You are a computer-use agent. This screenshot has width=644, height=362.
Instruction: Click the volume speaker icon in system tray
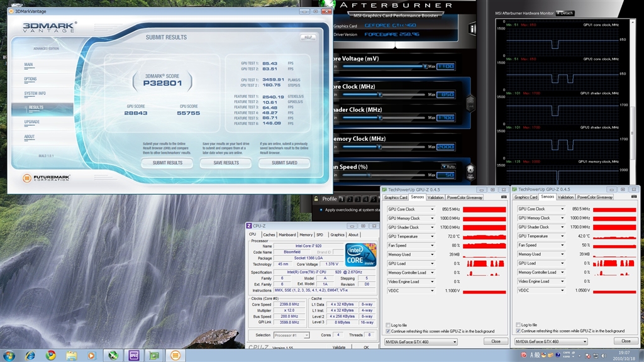point(604,356)
